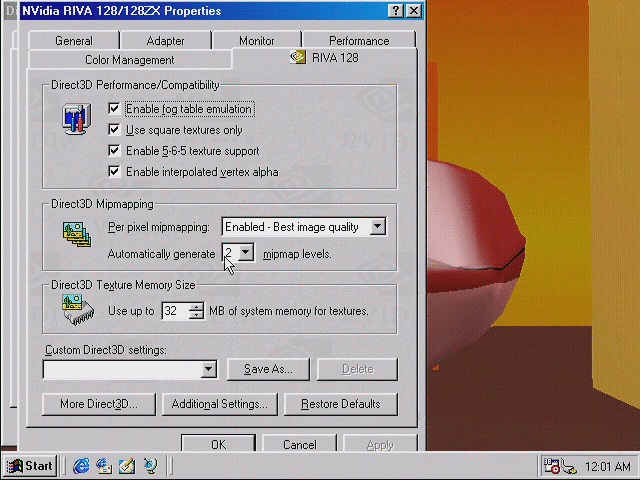The height and width of the screenshot is (480, 640).
Task: Click the system memory MB input field
Action: tap(176, 311)
